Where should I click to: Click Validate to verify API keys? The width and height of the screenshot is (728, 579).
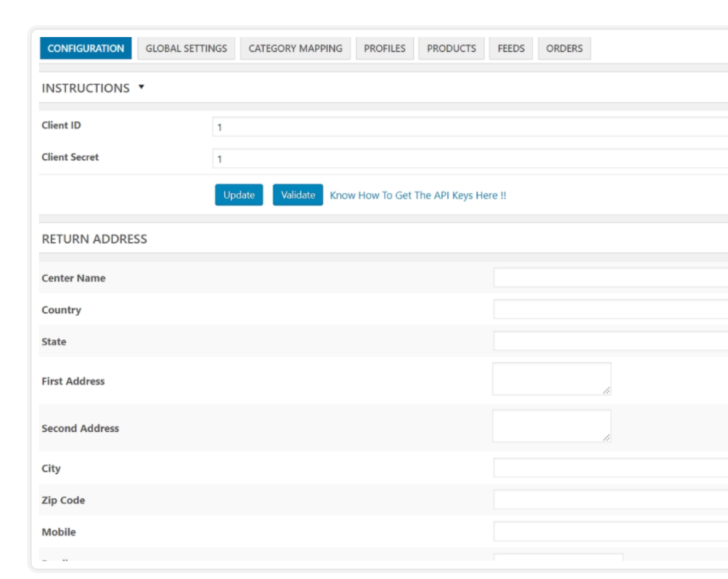click(x=297, y=195)
